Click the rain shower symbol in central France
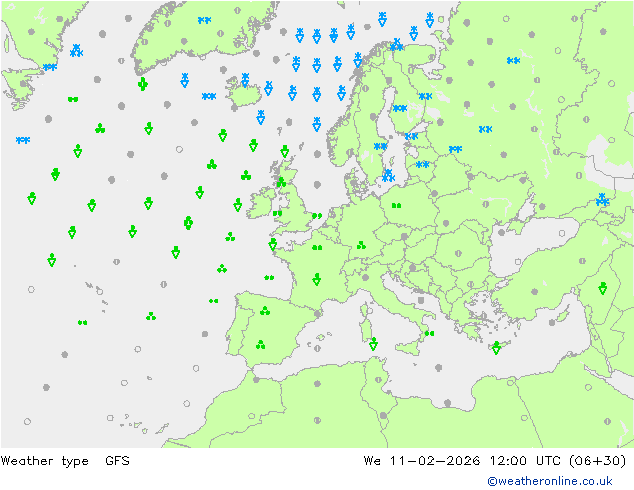 317,279
